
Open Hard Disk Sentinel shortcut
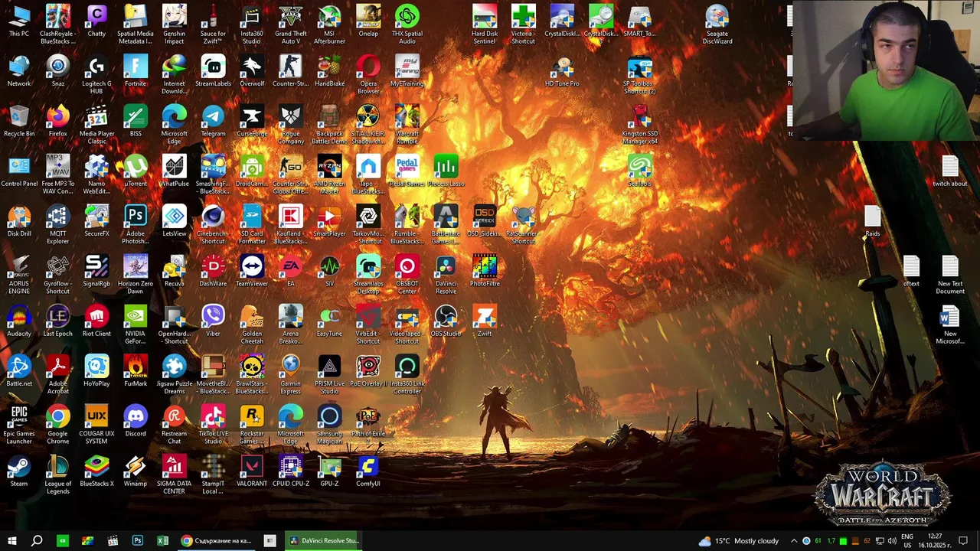[484, 23]
